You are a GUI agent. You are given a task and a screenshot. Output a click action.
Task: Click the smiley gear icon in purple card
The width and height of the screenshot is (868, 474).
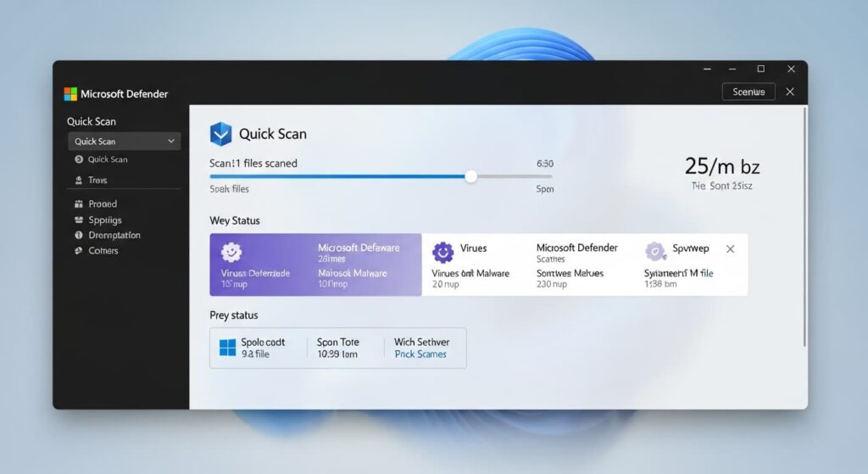point(231,253)
